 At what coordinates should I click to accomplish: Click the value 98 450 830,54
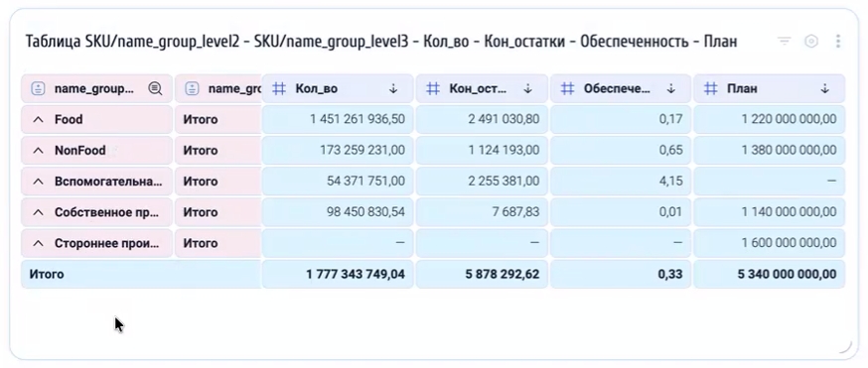click(365, 212)
